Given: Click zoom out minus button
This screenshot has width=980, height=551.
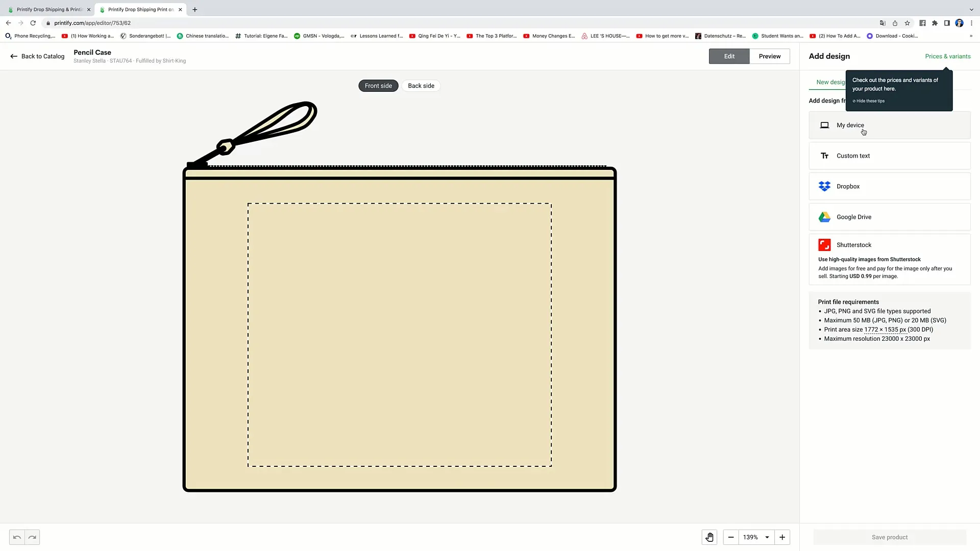Looking at the screenshot, I should (x=731, y=537).
